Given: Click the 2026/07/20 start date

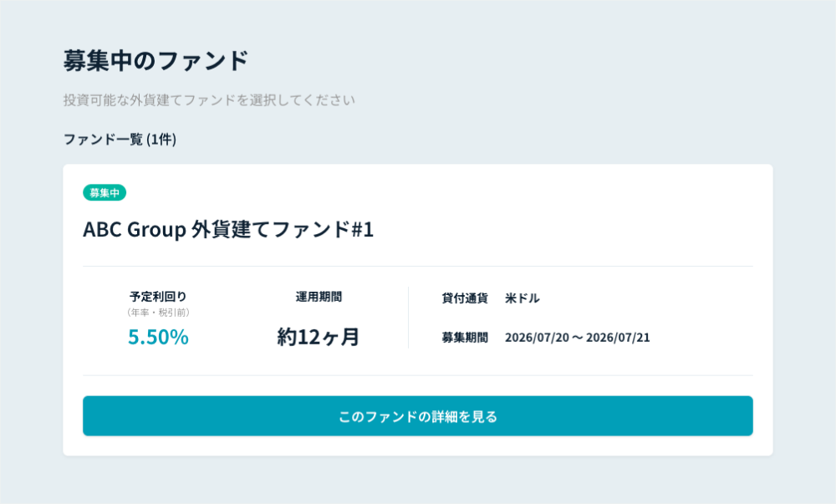Looking at the screenshot, I should click(537, 337).
